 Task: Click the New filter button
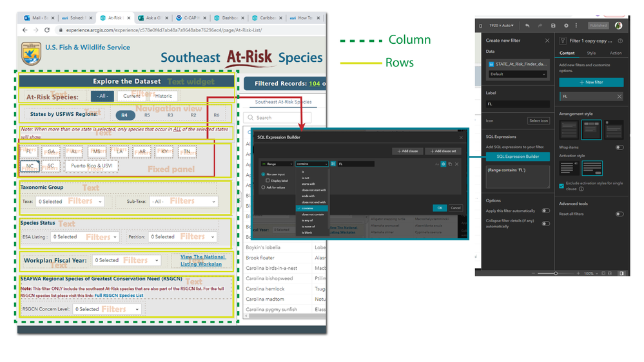(x=591, y=82)
